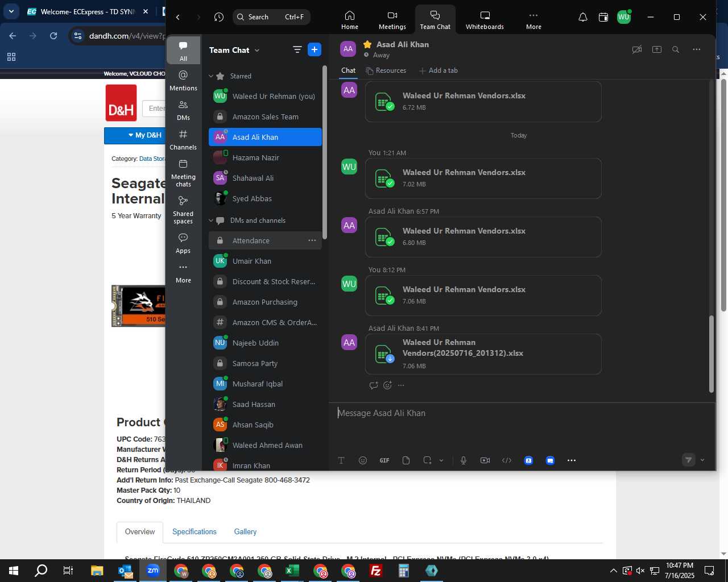Image resolution: width=728 pixels, height=582 pixels.
Task: Open the Home tab in Zoom
Action: pos(350,20)
